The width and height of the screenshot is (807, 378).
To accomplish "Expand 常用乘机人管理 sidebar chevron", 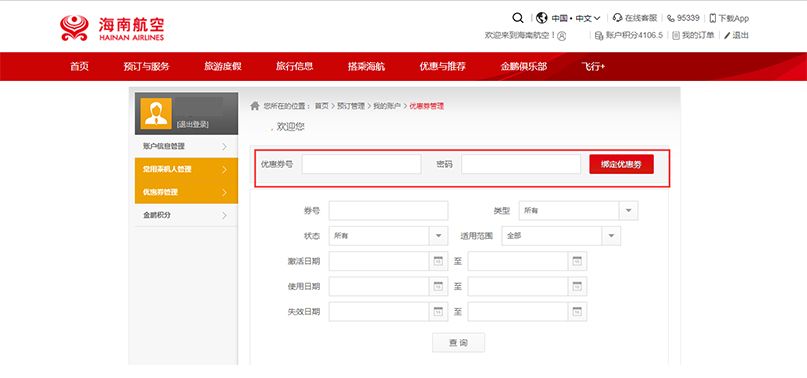I will 224,169.
